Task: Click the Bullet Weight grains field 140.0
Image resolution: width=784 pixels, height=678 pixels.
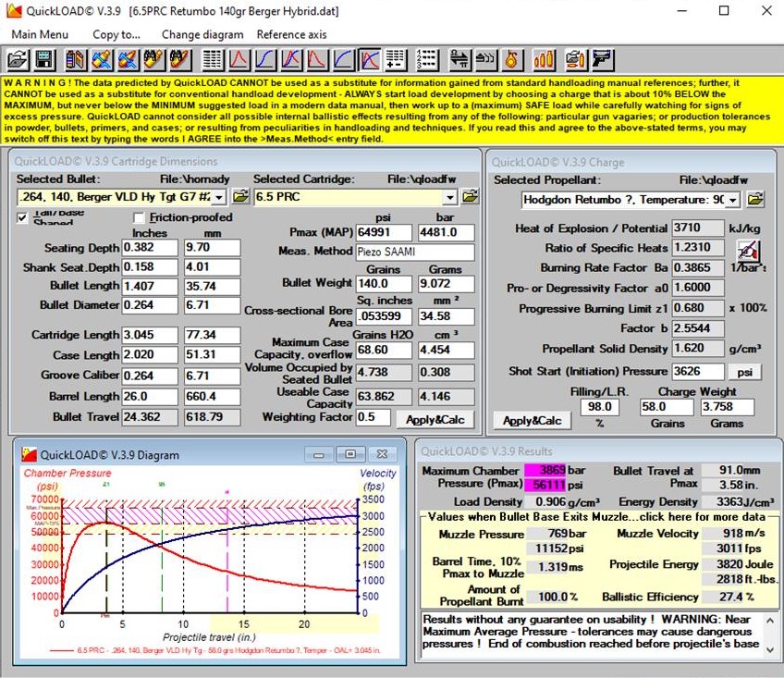Action: (384, 284)
